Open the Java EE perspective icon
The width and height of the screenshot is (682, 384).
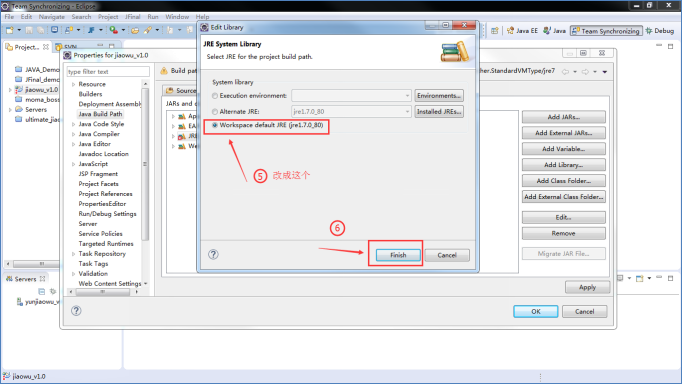point(522,30)
